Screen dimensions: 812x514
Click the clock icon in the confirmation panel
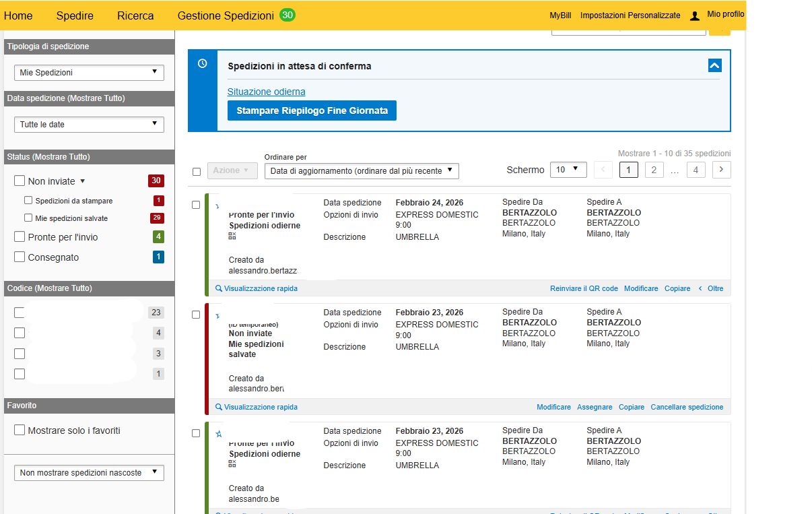point(203,63)
